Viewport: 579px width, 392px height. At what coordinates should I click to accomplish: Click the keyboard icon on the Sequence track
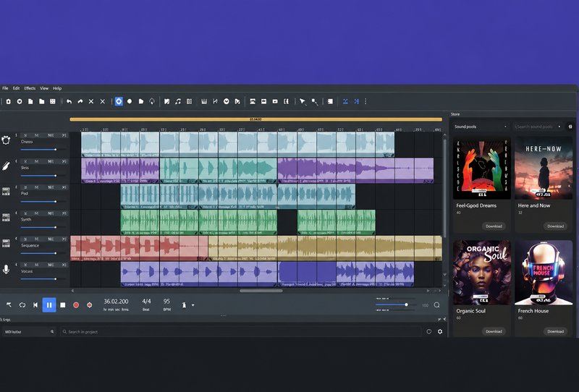6,243
